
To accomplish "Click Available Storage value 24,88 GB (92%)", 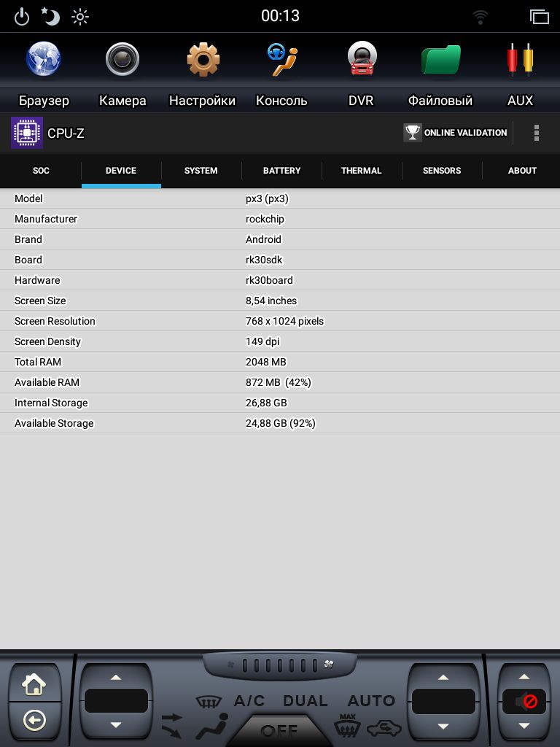I will click(x=281, y=424).
